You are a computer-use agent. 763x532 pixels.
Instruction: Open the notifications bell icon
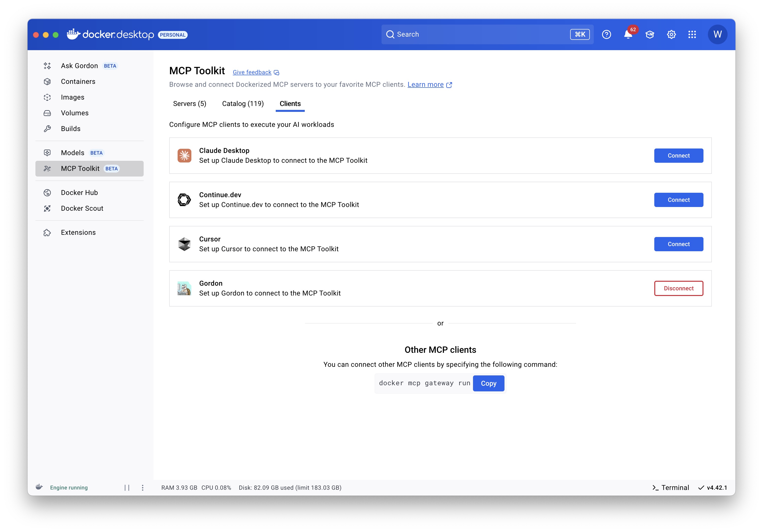click(627, 34)
